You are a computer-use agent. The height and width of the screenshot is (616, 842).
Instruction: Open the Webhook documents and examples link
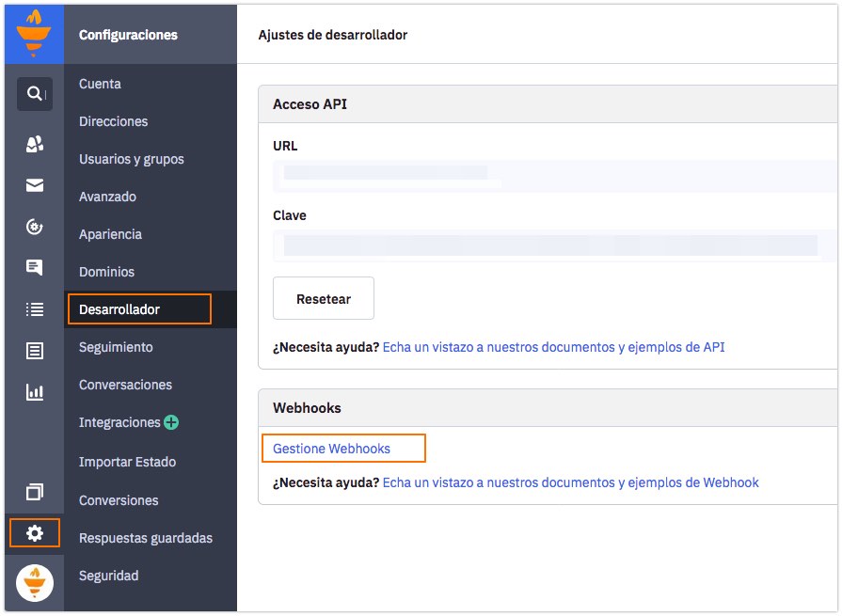click(x=570, y=482)
